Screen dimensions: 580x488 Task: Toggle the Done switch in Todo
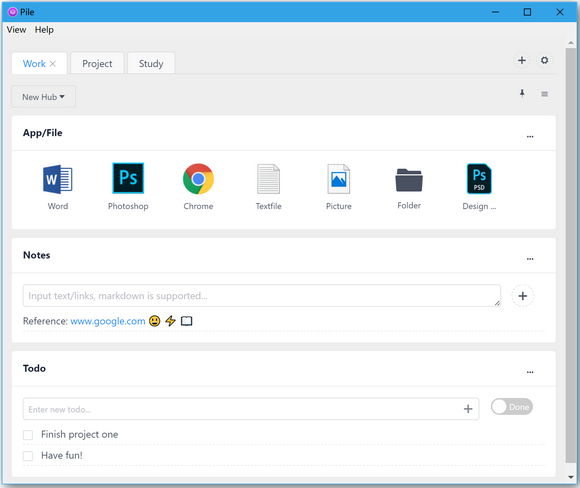pos(512,407)
